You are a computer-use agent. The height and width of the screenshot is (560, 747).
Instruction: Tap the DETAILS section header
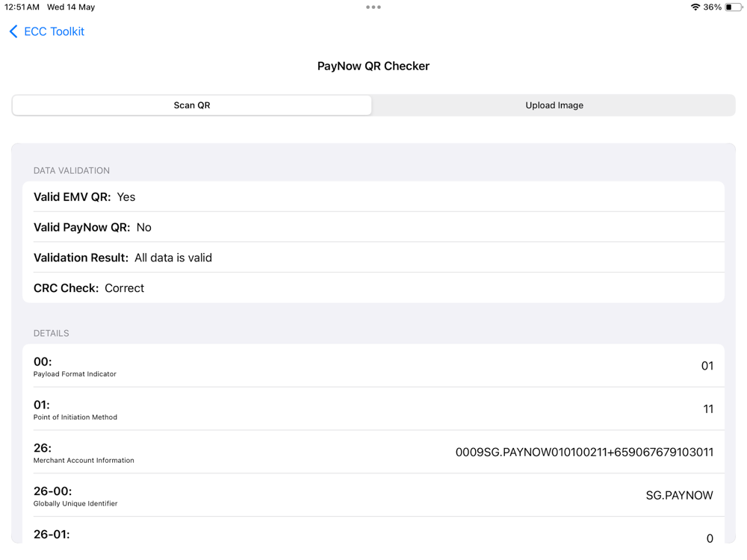[x=51, y=333]
